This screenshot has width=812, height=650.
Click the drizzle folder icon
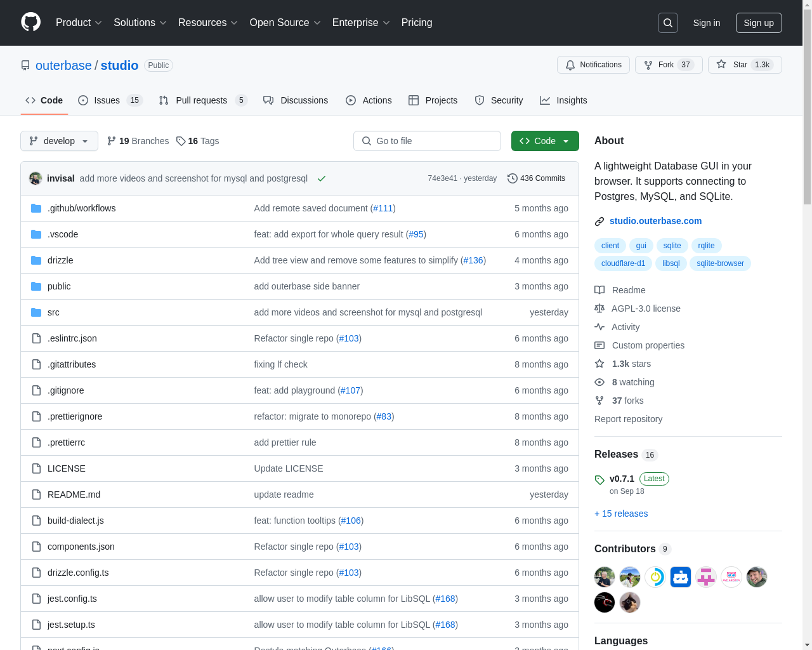pos(36,260)
